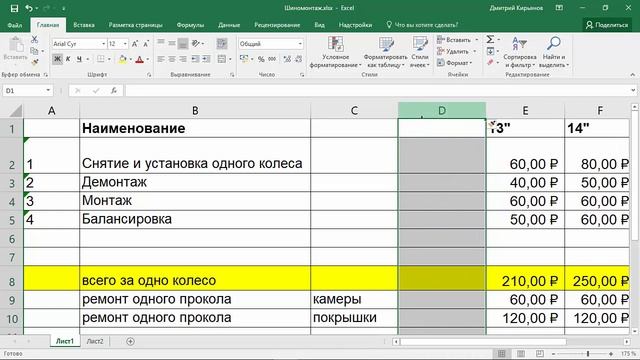Align text to middle of cell
Image resolution: width=640 pixels, height=360 pixels.
point(172,43)
